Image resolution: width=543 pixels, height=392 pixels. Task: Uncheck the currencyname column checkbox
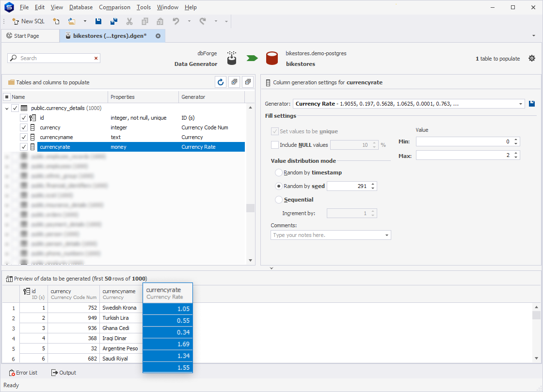tap(24, 137)
